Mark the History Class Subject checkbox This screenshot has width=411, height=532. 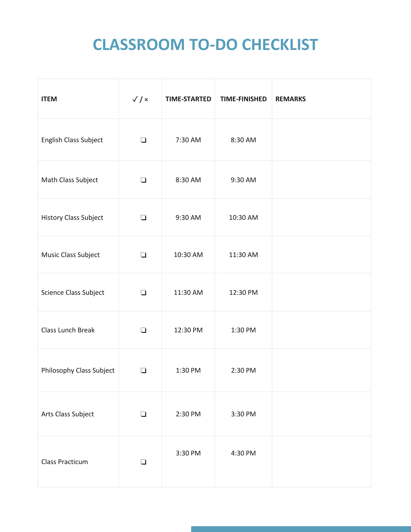coord(143,217)
